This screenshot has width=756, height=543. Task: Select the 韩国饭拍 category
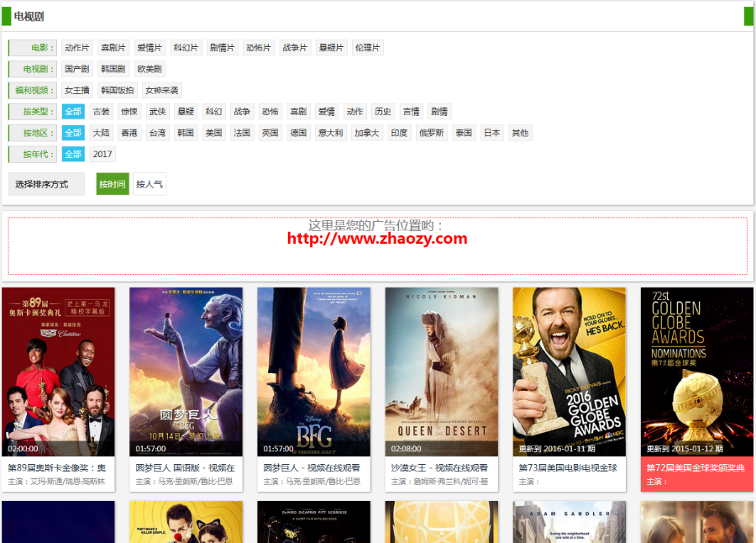click(x=118, y=90)
